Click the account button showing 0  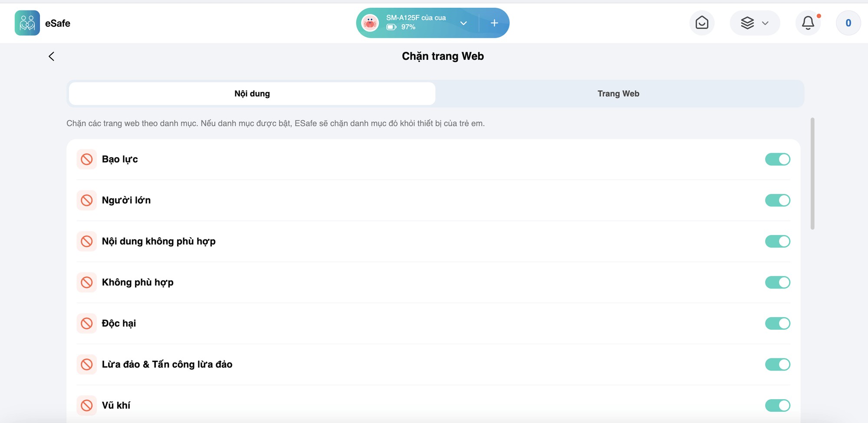(x=848, y=23)
